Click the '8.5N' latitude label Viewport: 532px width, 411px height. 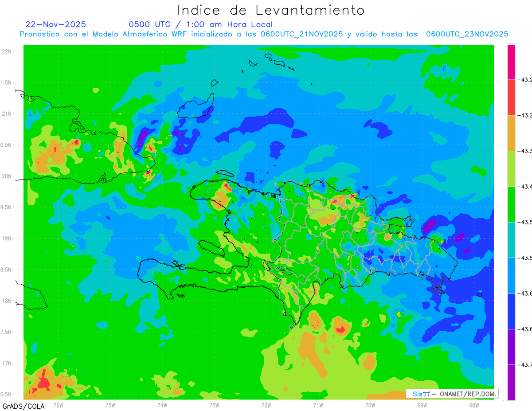click(5, 270)
